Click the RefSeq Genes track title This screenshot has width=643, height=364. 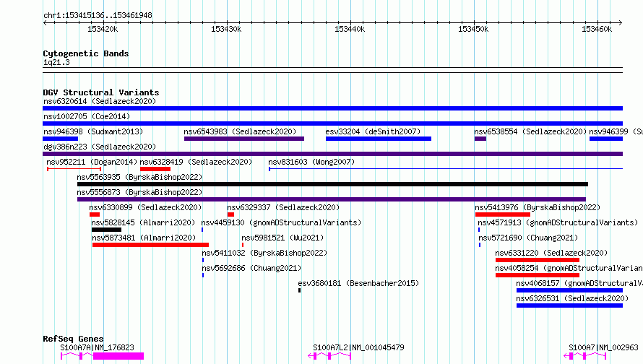pos(73,339)
